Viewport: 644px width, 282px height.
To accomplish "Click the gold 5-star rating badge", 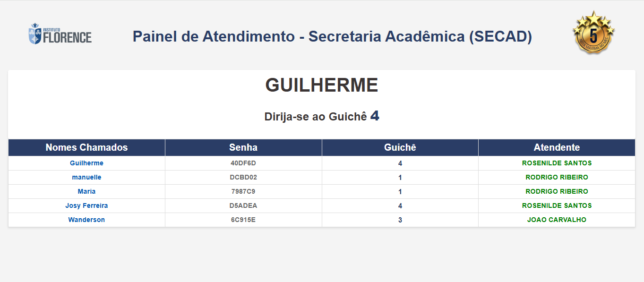I will [593, 33].
